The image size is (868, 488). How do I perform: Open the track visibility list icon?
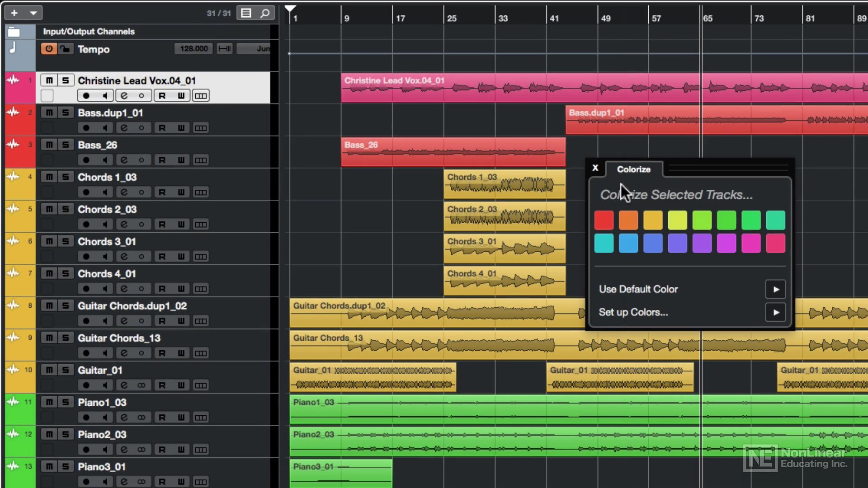[x=246, y=13]
